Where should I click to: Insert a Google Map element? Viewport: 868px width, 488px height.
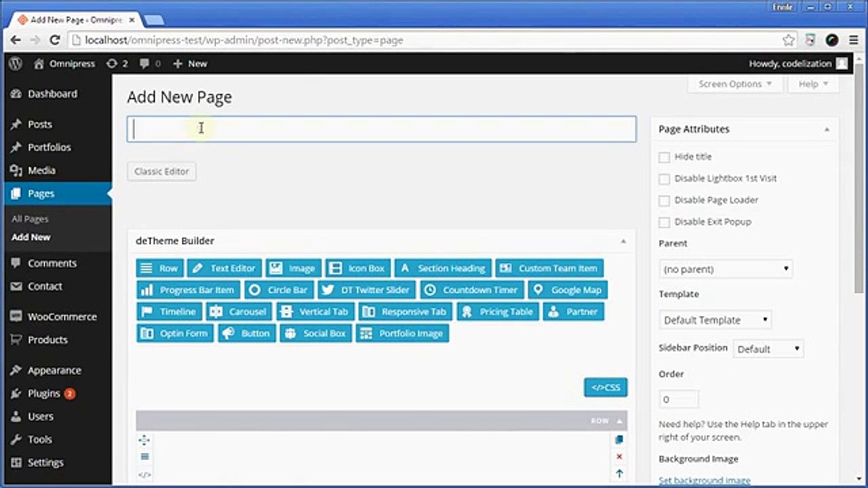pyautogui.click(x=568, y=290)
